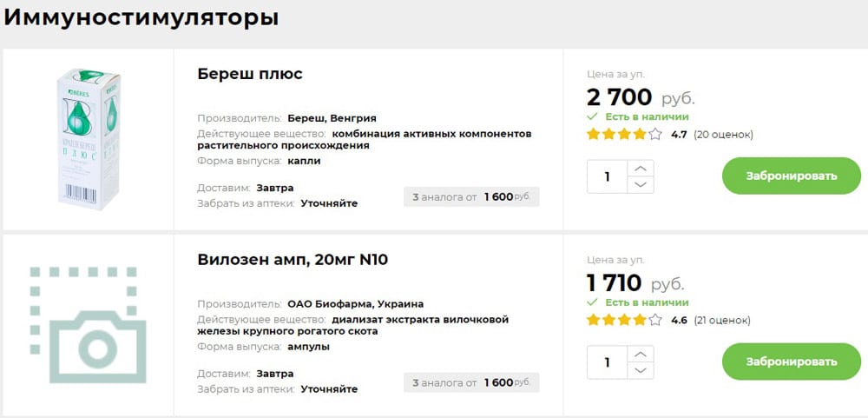Show 3 аналога for Вилозен амп

click(471, 382)
